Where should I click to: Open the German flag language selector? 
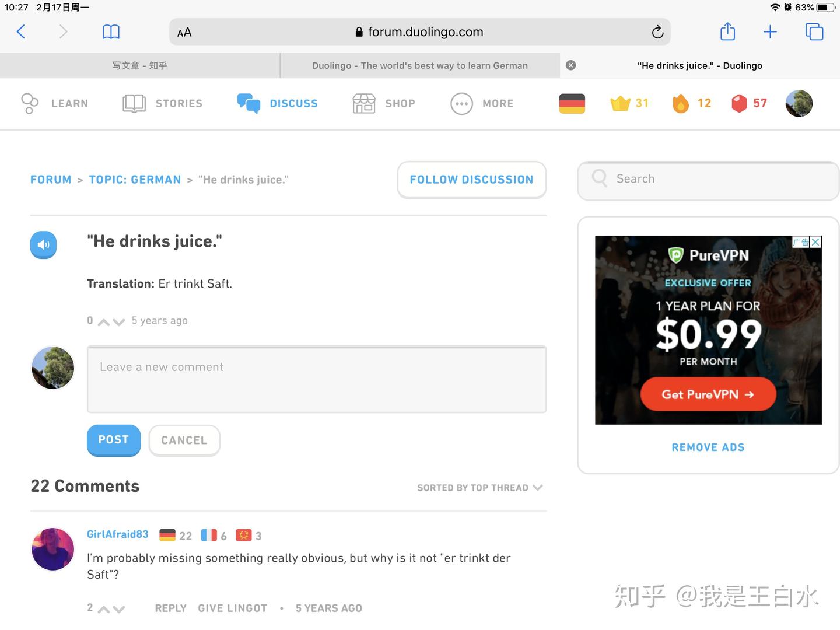click(571, 103)
